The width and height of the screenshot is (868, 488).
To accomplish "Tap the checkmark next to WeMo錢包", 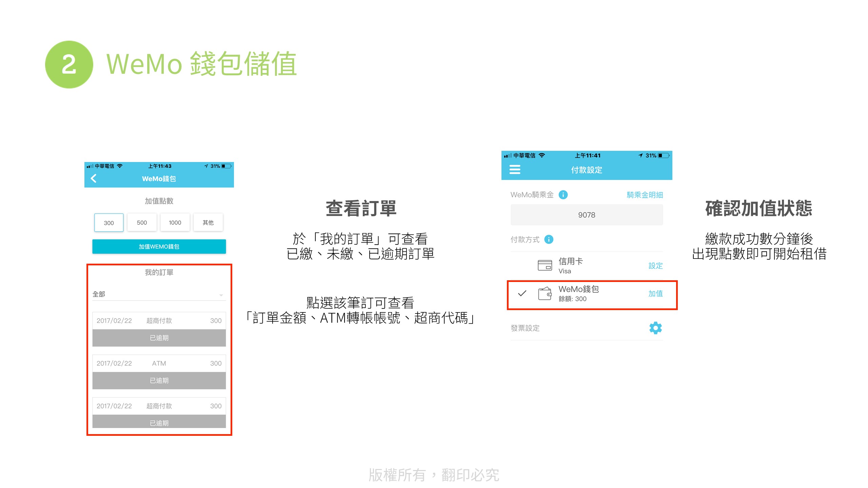I will tap(522, 293).
